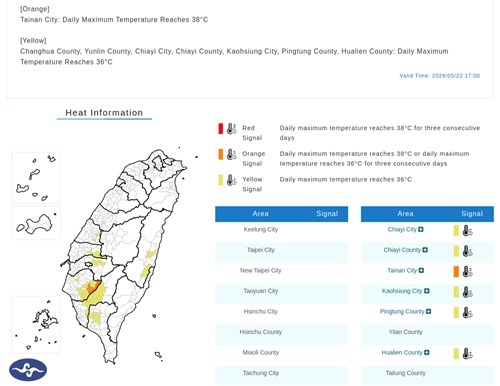This screenshot has width=500, height=386.
Task: Click Orange Signal label in legend
Action: pyautogui.click(x=253, y=159)
